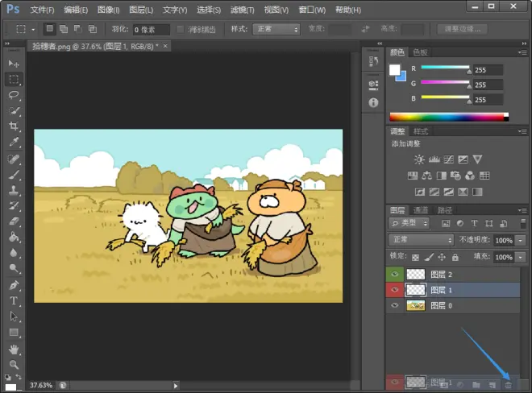The height and width of the screenshot is (393, 532).
Task: Select the Blur tool
Action: click(14, 253)
